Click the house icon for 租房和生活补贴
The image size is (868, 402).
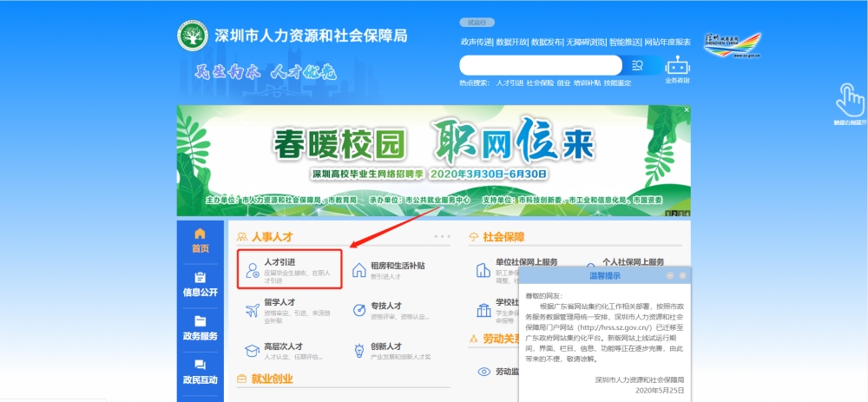[x=359, y=270]
